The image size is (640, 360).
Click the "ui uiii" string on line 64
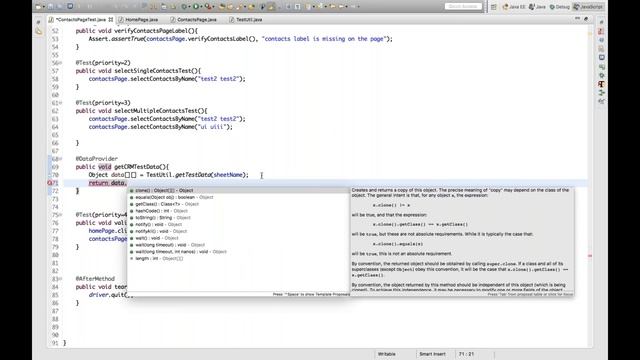coord(213,127)
